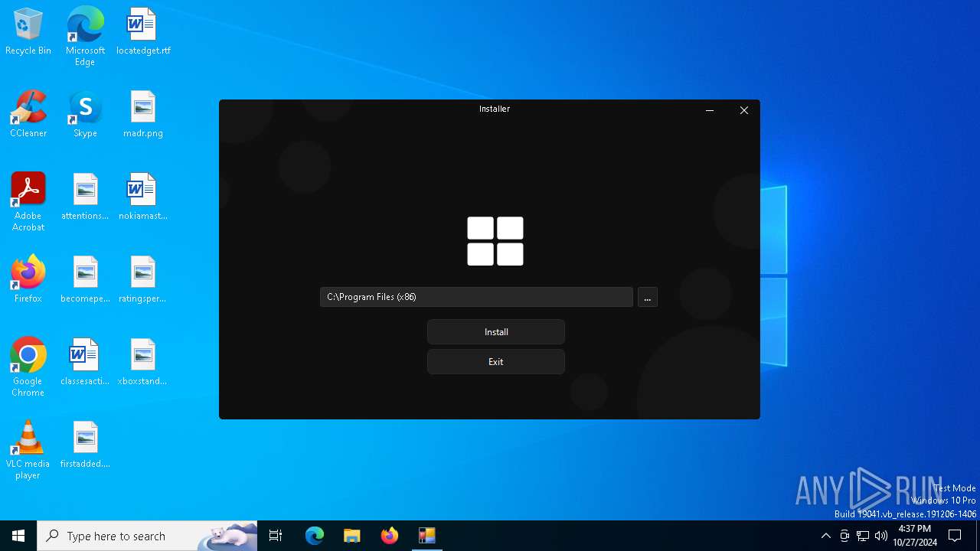Select the locatedget.rtf file icon
Viewport: 980px width, 551px height.
(143, 32)
